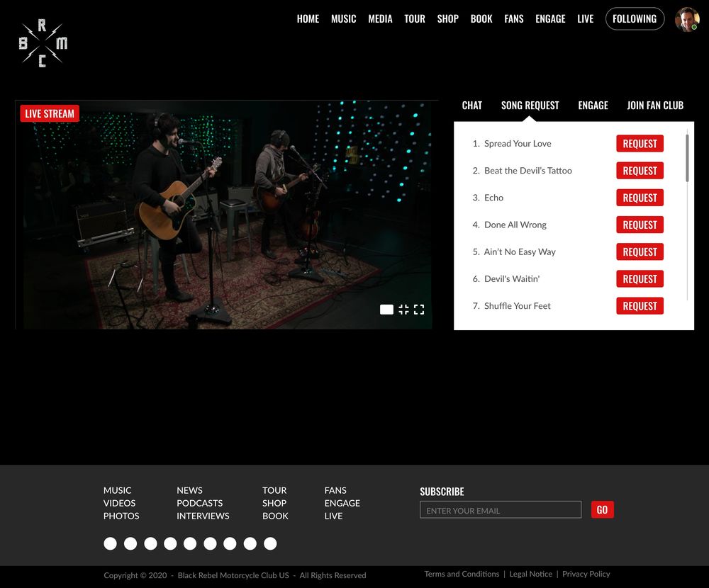Viewport: 709px width, 588px height.
Task: Click the Copyright © 2020 text
Action: tap(135, 575)
